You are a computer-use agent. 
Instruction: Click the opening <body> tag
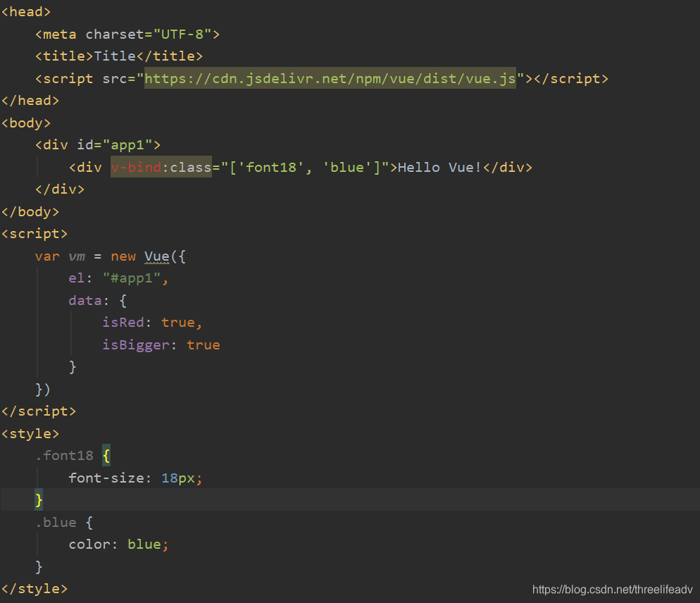26,123
